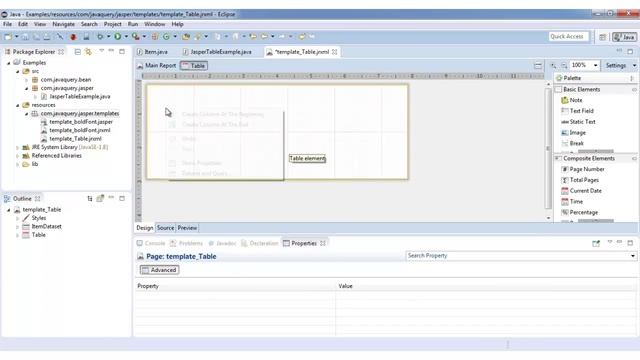Screen dimensions: 640x360
Task: Open the 100% zoom level dropdown
Action: point(595,65)
